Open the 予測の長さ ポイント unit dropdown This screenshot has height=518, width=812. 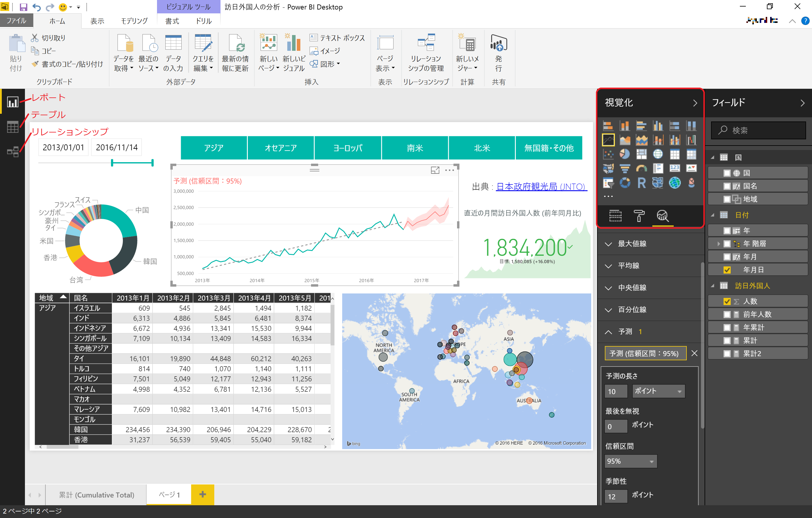tap(658, 391)
